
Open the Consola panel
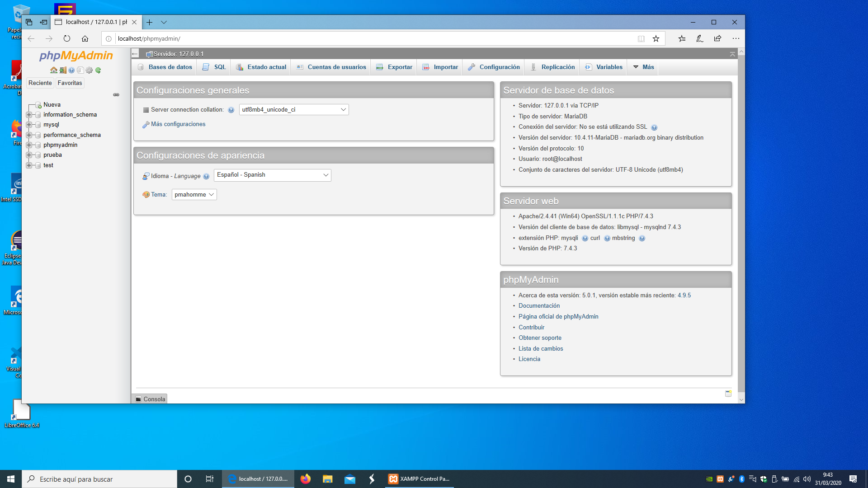tap(150, 399)
